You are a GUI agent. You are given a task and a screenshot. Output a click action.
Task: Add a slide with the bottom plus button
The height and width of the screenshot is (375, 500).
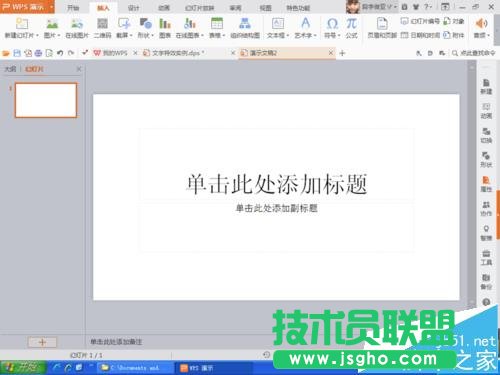pyautogui.click(x=42, y=342)
